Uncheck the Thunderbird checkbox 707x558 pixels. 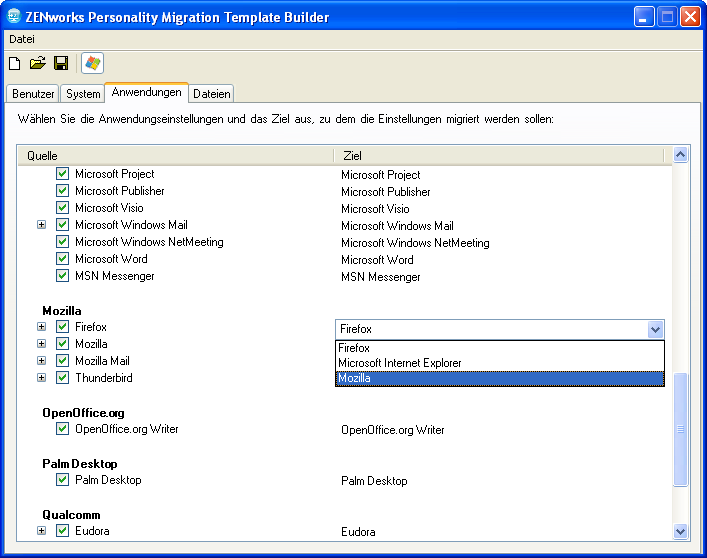[62, 378]
